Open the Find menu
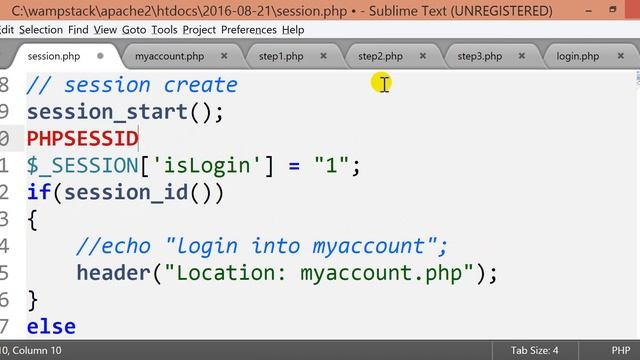The width and height of the screenshot is (640, 360). (x=78, y=30)
